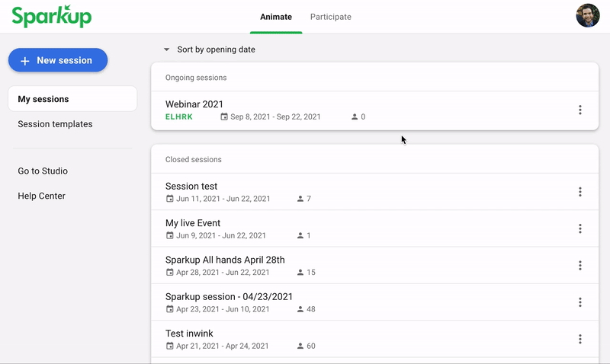Viewport: 610px width, 364px height.
Task: Open options for Sparkup All hands April 28th
Action: click(x=579, y=266)
